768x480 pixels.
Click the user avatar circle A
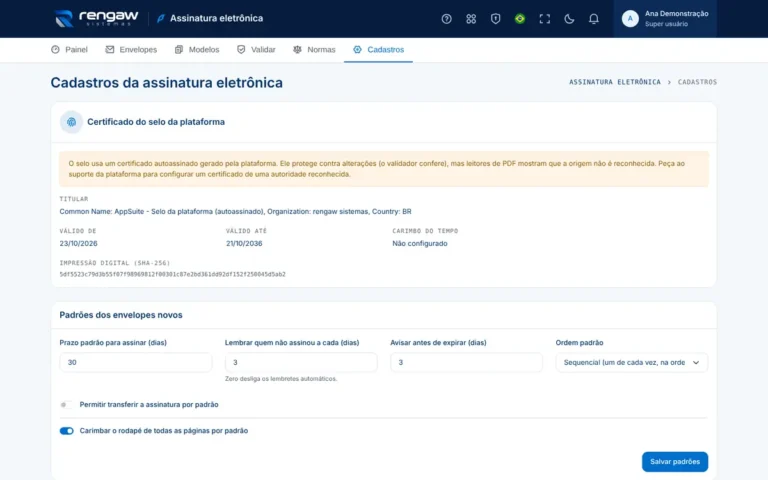(x=630, y=19)
